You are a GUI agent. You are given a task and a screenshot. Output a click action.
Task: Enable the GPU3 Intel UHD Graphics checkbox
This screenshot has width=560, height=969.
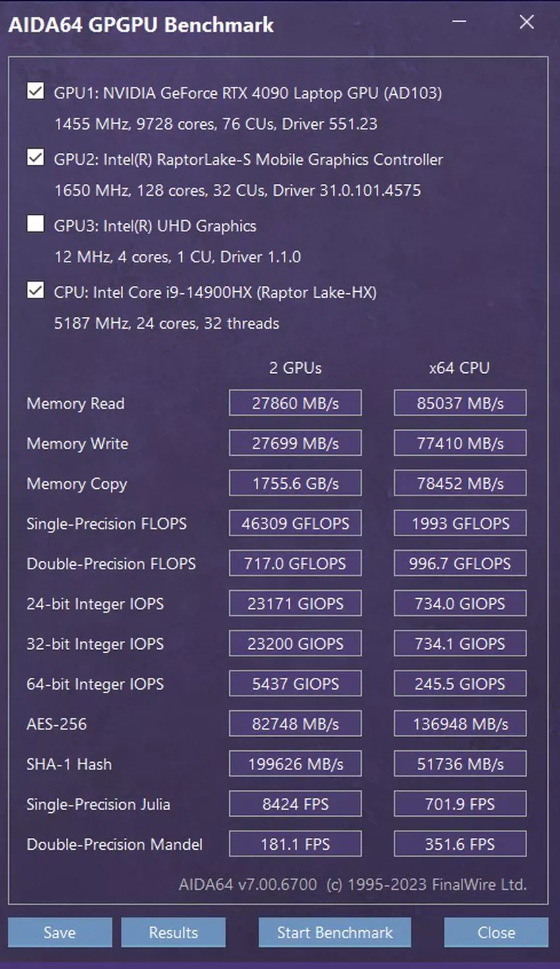coord(36,225)
